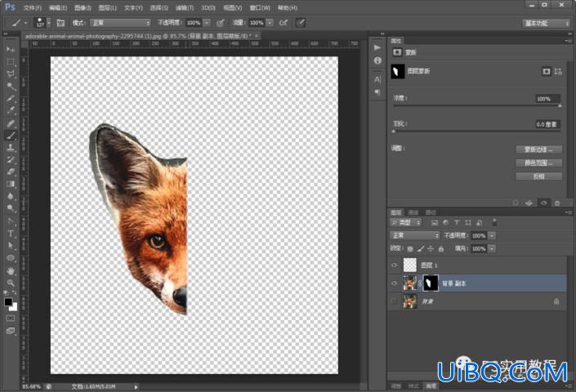This screenshot has width=576, height=392.
Task: Select the Brush tool in the toolbox
Action: click(x=11, y=136)
